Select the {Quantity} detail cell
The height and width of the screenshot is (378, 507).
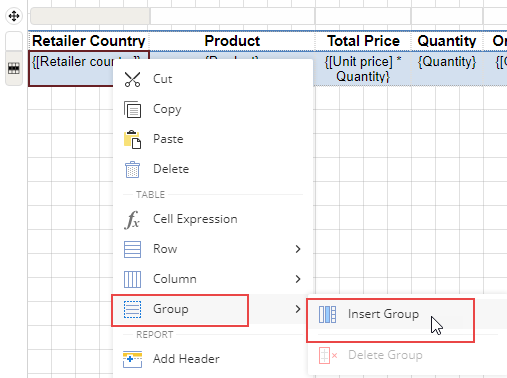pos(447,69)
